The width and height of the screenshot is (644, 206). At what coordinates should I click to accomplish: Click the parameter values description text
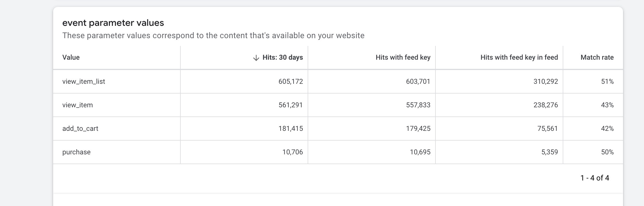(213, 36)
